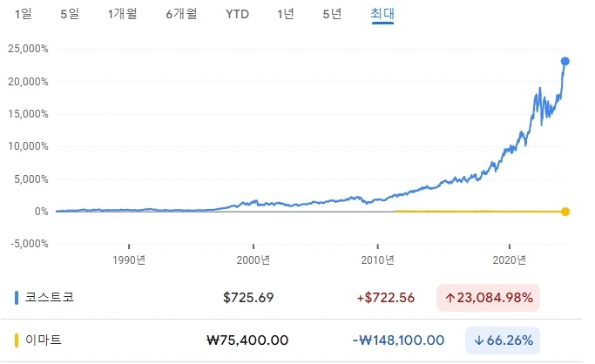Click the 5,000% y-axis label
The image size is (595, 364).
(x=31, y=179)
